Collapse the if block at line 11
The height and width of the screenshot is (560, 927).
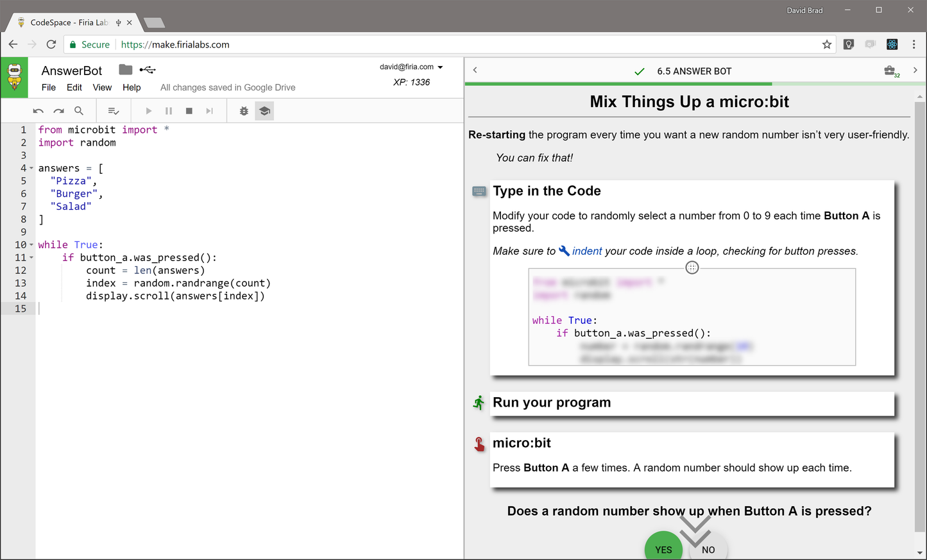click(x=30, y=257)
